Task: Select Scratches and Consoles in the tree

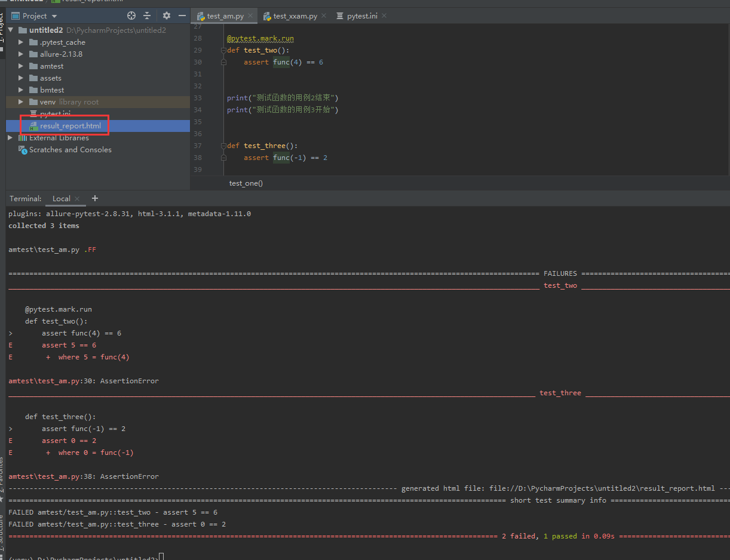Action: pos(70,150)
